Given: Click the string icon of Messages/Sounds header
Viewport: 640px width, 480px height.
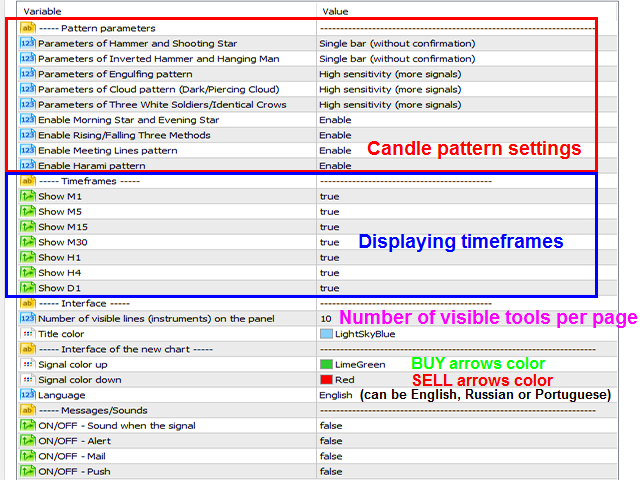Looking at the screenshot, I should pos(27,410).
